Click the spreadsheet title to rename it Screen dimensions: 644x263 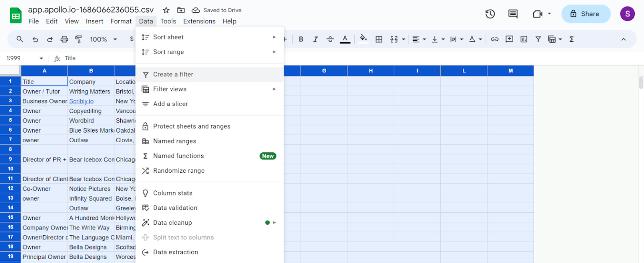(x=91, y=10)
